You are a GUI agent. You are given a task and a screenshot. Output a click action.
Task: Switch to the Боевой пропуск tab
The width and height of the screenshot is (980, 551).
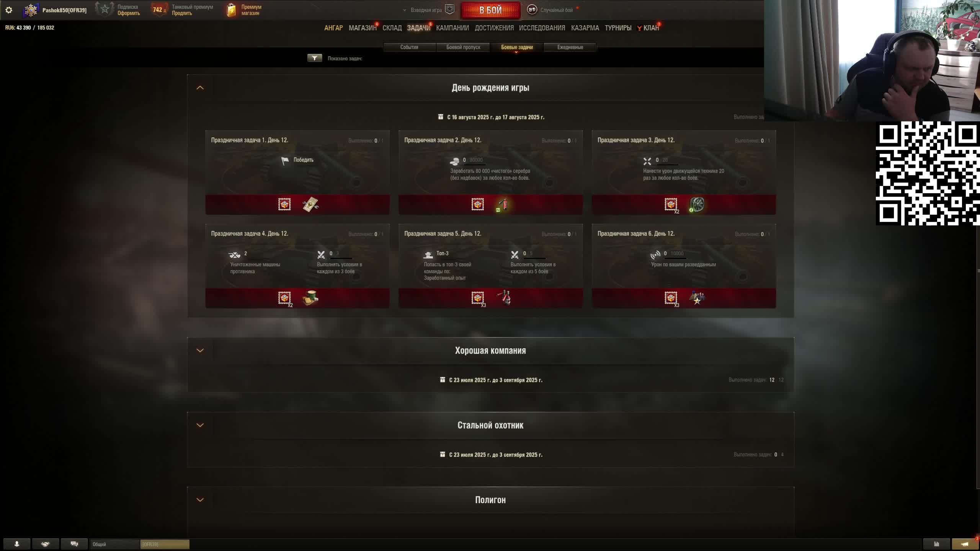[463, 47]
